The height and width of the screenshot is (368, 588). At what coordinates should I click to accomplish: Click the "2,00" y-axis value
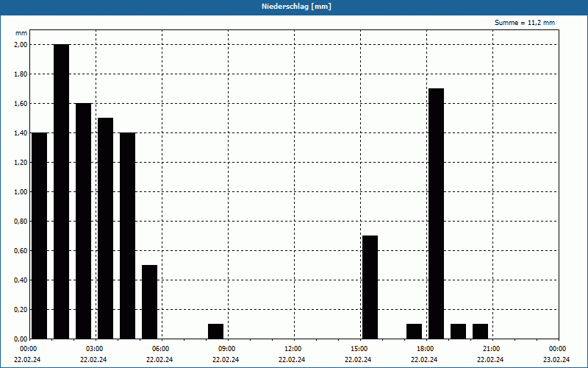21,45
